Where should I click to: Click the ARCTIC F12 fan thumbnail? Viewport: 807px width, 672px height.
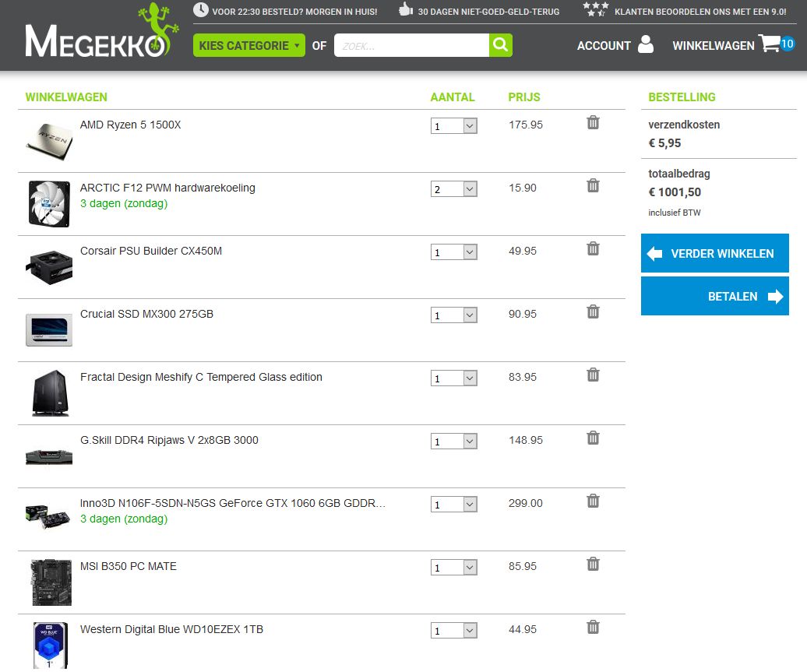coord(49,204)
